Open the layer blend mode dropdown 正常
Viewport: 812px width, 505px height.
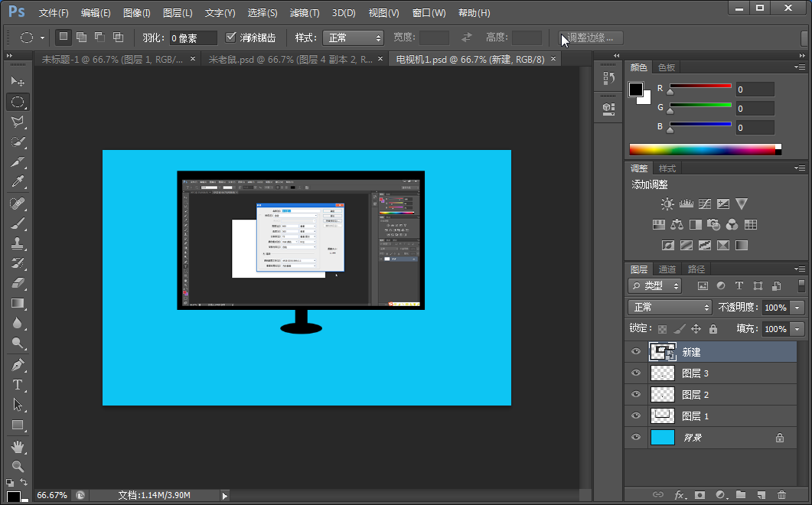coord(670,307)
